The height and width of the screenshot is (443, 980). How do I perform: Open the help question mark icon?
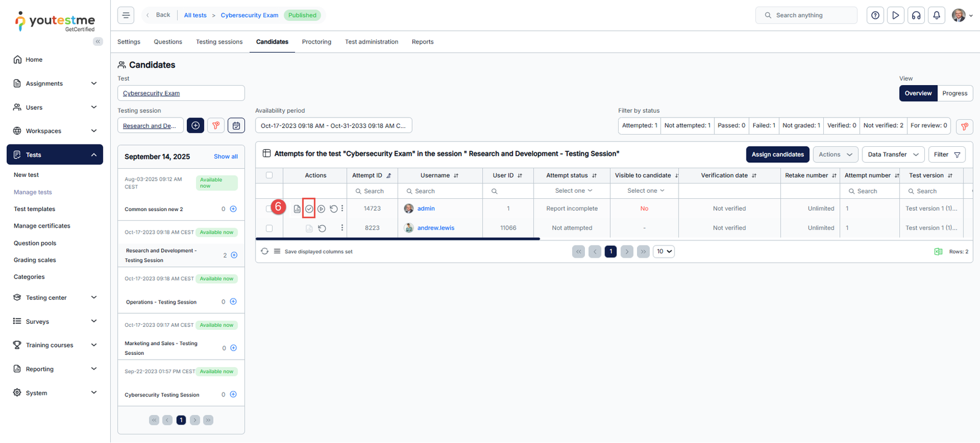pos(875,15)
